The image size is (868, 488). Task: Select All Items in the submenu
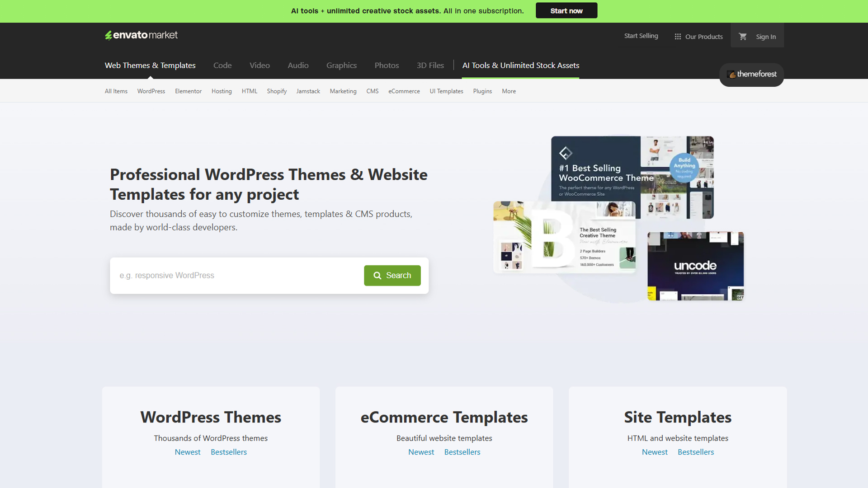pos(116,91)
